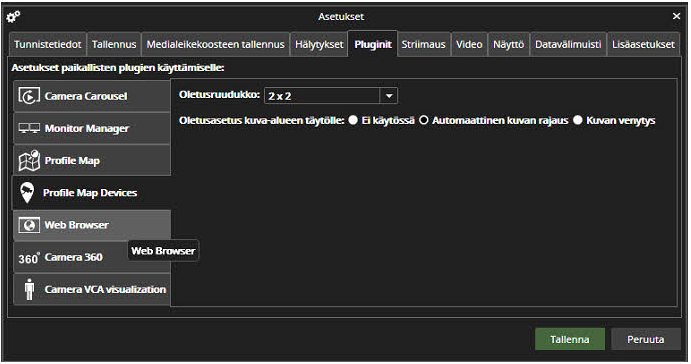Open the Profile Map icon
The image size is (691, 364).
click(x=29, y=160)
